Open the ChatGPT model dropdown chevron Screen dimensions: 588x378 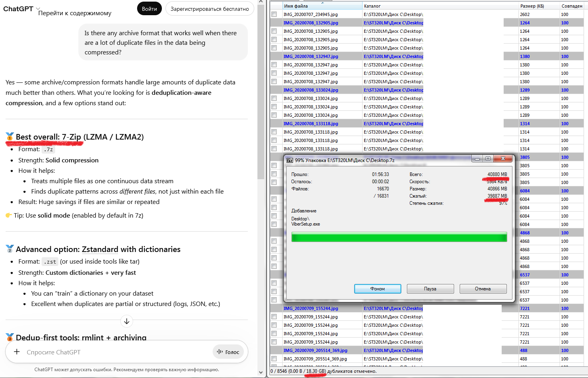pos(38,8)
